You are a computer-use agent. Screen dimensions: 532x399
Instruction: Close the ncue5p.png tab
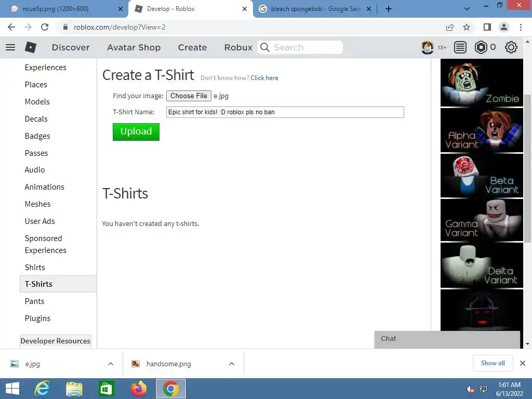point(121,9)
